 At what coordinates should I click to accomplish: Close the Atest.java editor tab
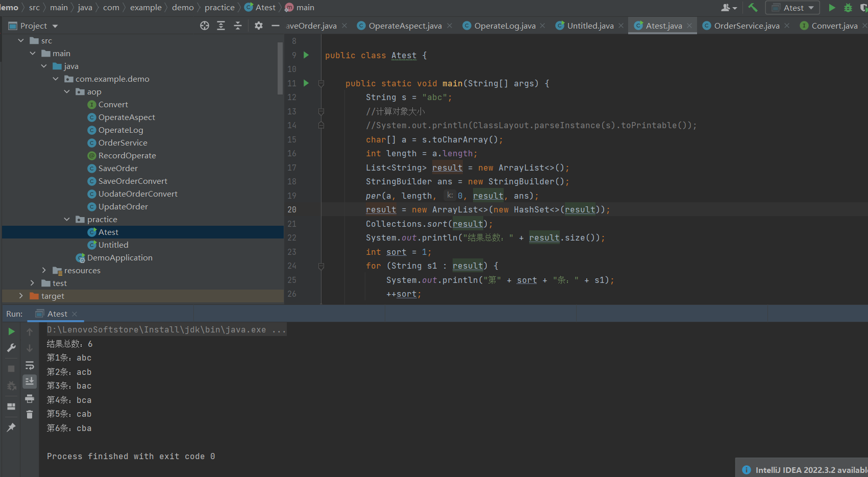[x=689, y=26]
